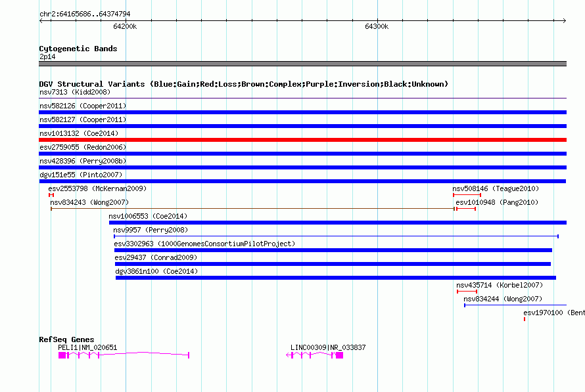This screenshot has height=392, width=585.
Task: Click the thin blue nsv834244 gain line
Action: 515,305
